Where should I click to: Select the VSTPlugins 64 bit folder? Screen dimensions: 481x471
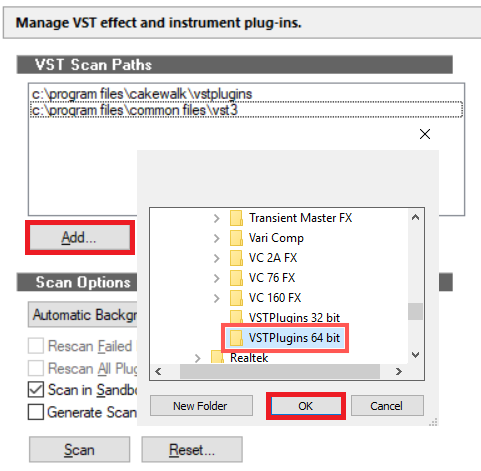[x=285, y=338]
